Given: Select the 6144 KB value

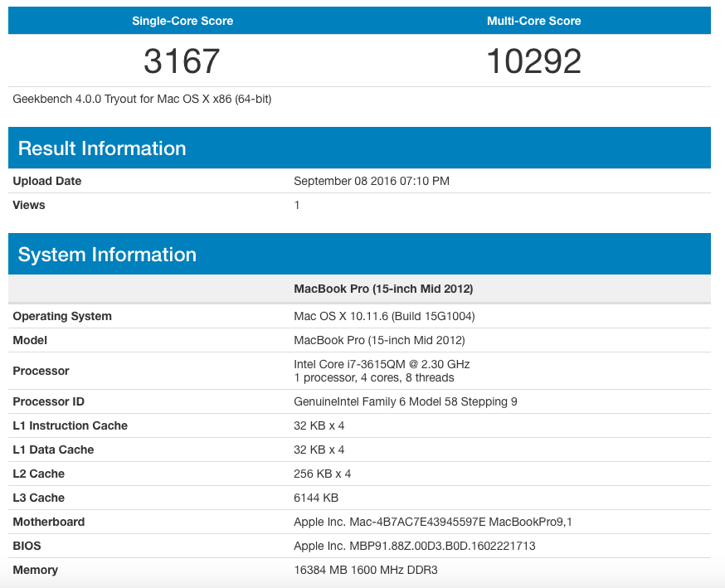Looking at the screenshot, I should tap(316, 498).
